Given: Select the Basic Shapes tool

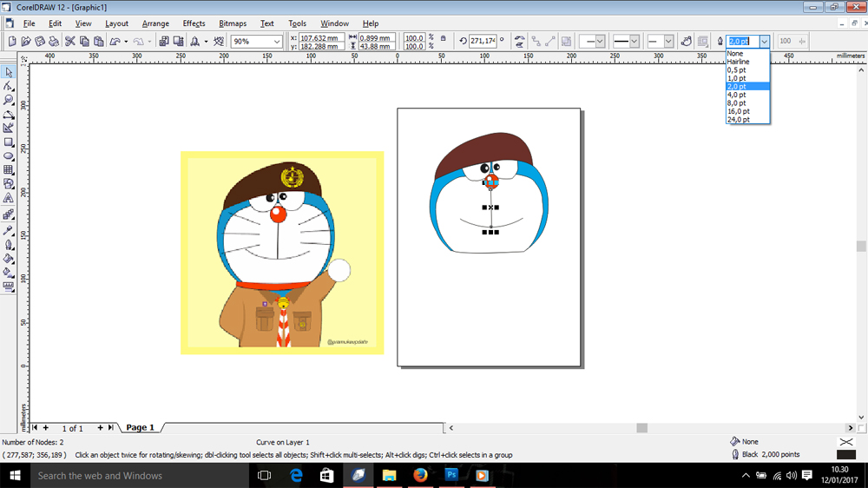Looking at the screenshot, I should (9, 184).
